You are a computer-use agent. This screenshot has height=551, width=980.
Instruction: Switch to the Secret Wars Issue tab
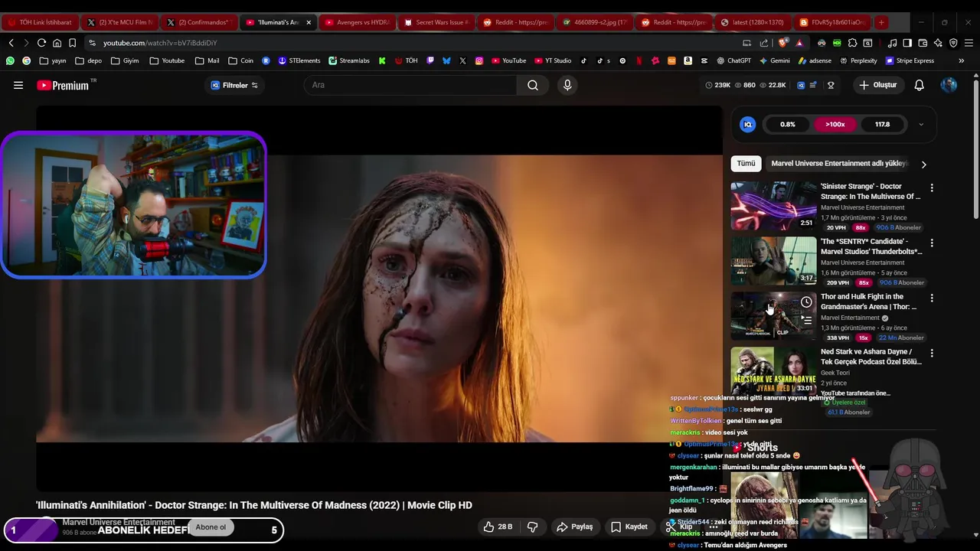tap(436, 22)
